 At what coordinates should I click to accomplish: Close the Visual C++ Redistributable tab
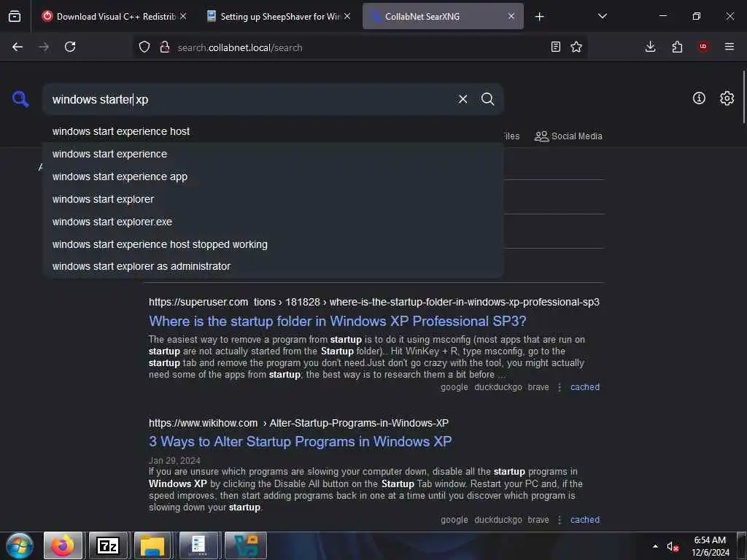tap(183, 17)
